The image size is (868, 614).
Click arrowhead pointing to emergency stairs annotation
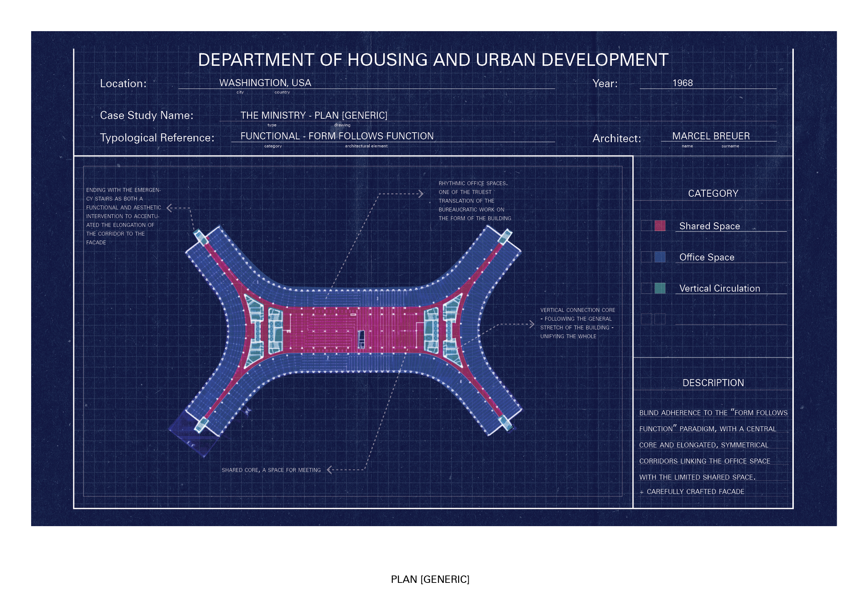[x=169, y=208]
